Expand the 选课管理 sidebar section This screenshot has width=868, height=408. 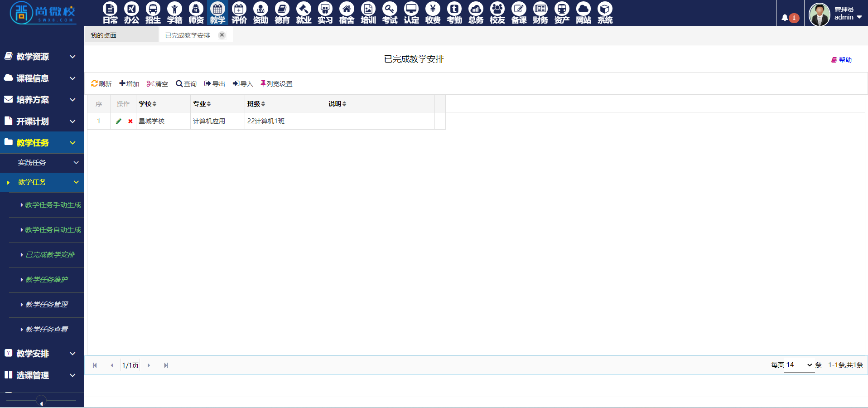(42, 375)
